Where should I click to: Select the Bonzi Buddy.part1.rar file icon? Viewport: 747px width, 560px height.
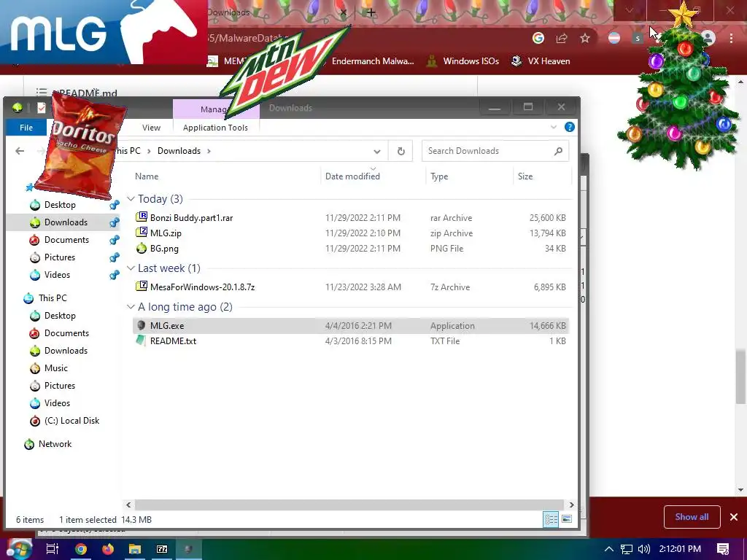coord(142,217)
